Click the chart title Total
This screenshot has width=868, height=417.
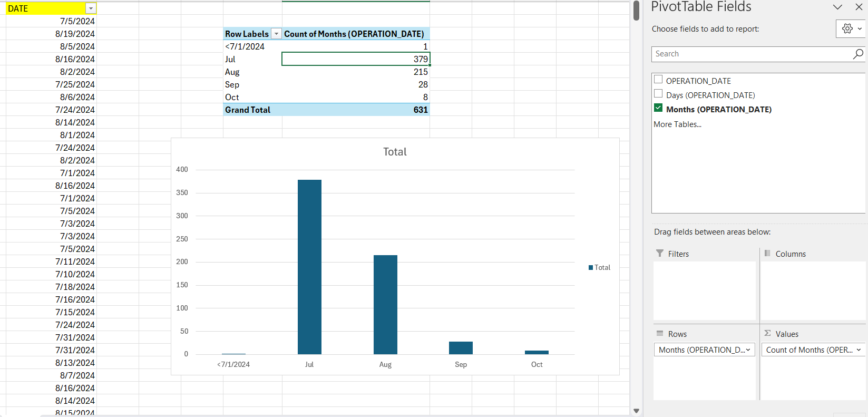pyautogui.click(x=395, y=152)
